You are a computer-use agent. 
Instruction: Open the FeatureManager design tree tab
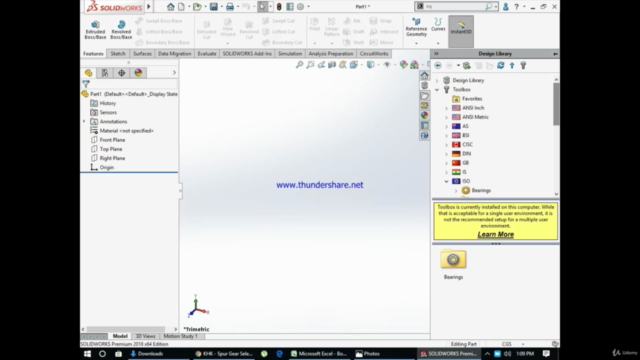(89, 73)
